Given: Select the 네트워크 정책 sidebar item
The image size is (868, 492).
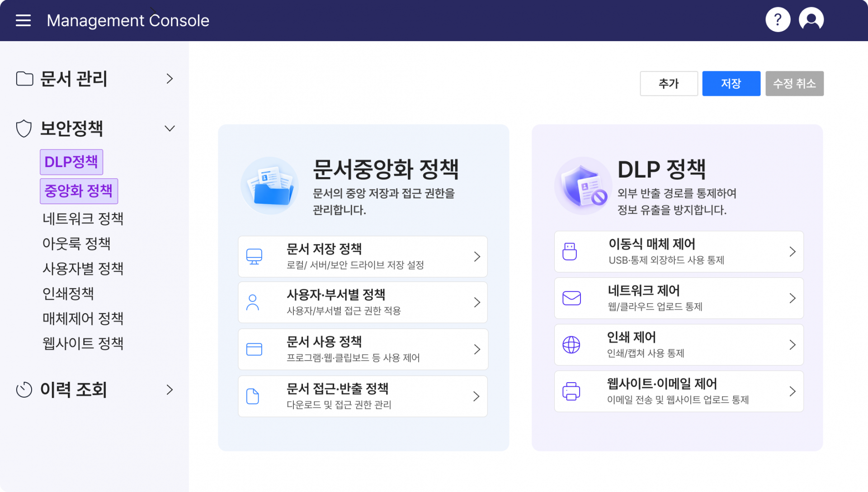Looking at the screenshot, I should (83, 219).
